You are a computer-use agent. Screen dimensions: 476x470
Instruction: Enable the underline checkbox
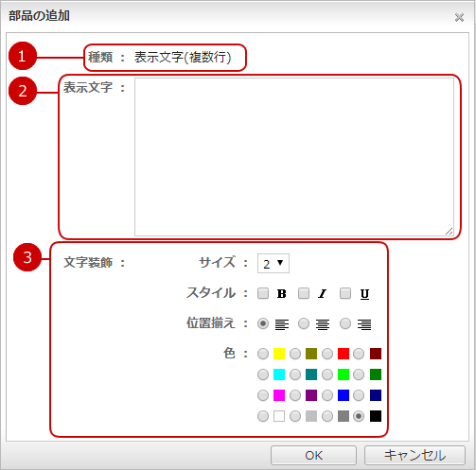coord(345,293)
